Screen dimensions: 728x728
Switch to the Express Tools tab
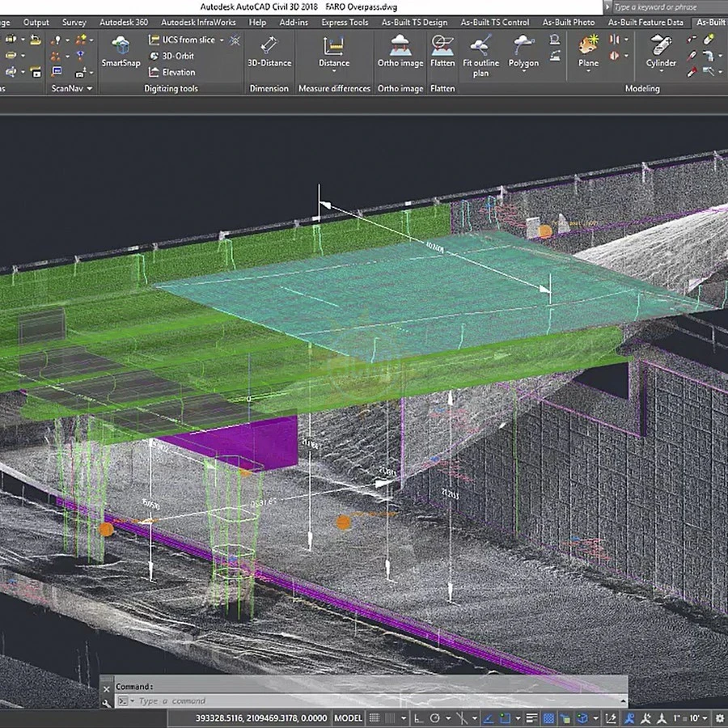[x=345, y=23]
